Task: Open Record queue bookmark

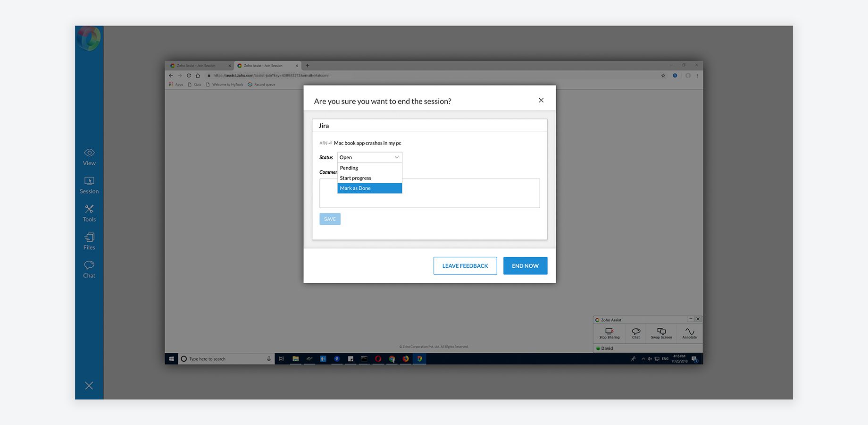Action: [261, 85]
